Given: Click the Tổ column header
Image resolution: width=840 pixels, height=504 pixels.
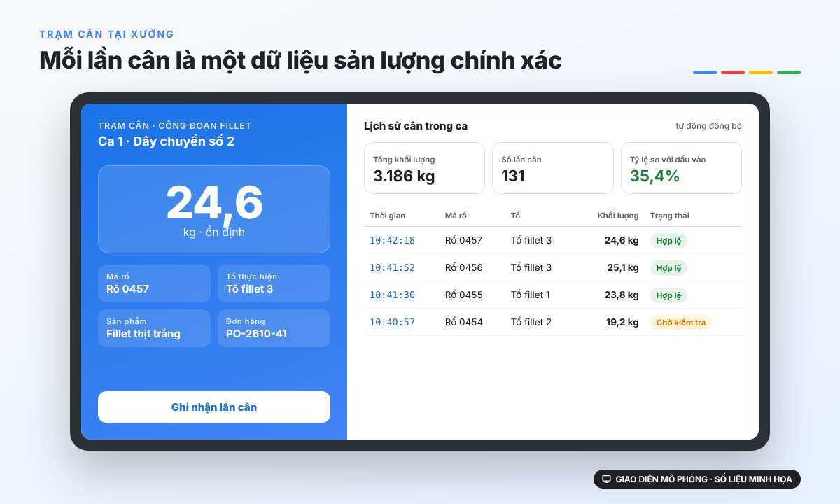Looking at the screenshot, I should pos(515,216).
